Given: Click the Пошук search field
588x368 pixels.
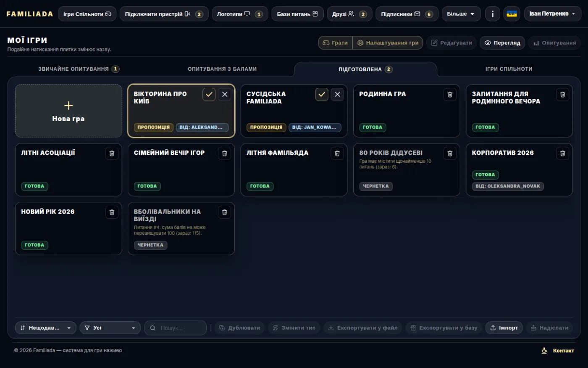Looking at the screenshot, I should coord(175,328).
